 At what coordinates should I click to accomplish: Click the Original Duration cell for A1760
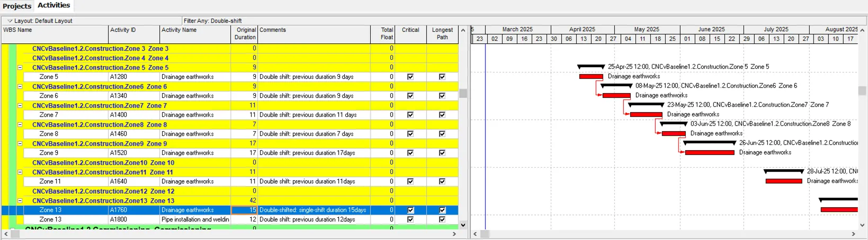245,210
